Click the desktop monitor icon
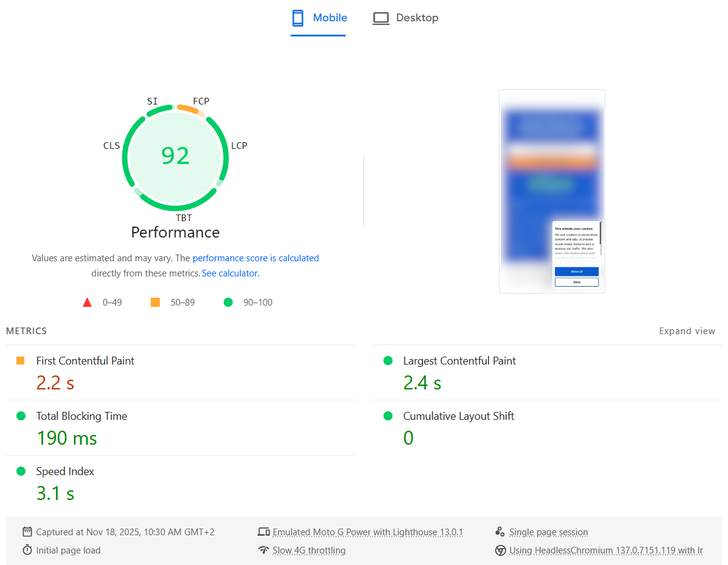This screenshot has width=728, height=565. point(381,18)
